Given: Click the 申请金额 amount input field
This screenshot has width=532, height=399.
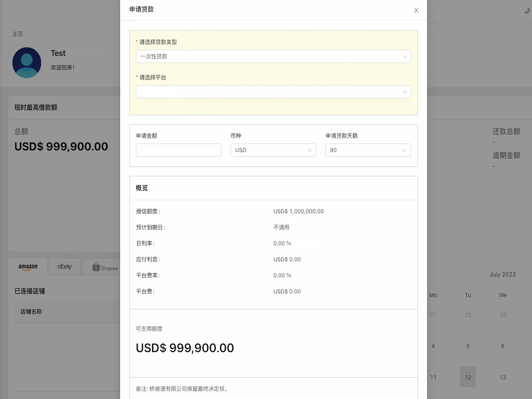Looking at the screenshot, I should click(178, 150).
